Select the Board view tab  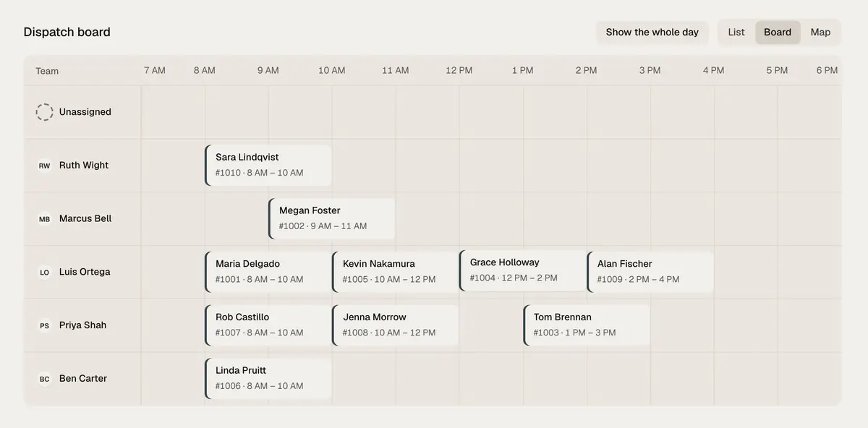coord(778,32)
